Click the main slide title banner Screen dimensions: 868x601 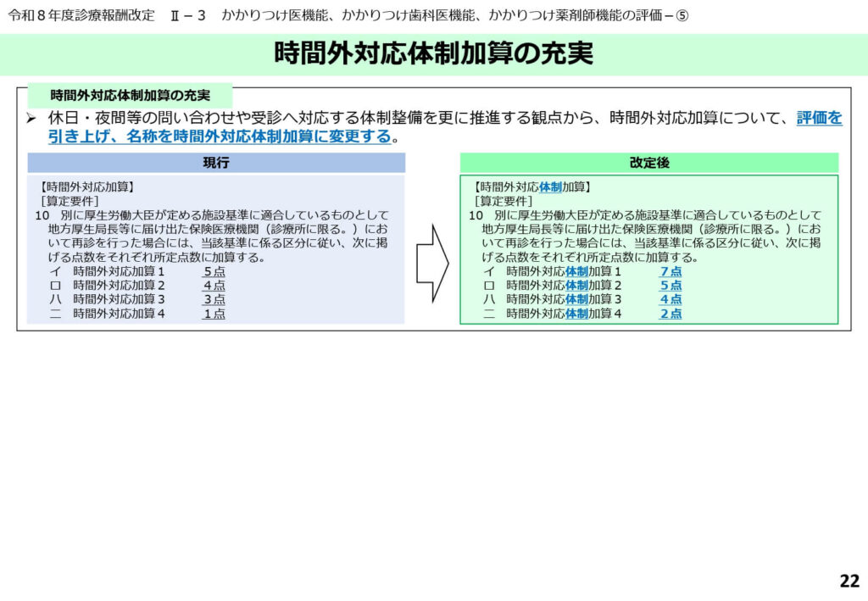click(434, 54)
